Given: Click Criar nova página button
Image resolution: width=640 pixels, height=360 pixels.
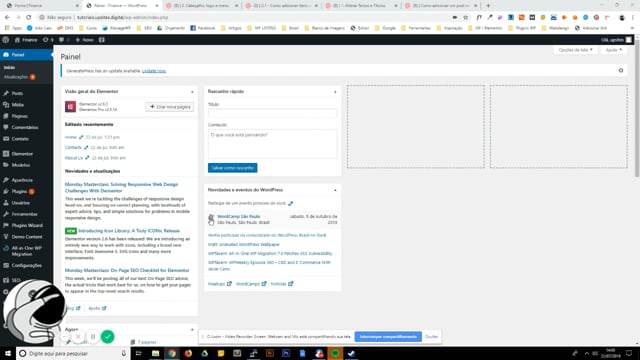Looking at the screenshot, I should (170, 107).
